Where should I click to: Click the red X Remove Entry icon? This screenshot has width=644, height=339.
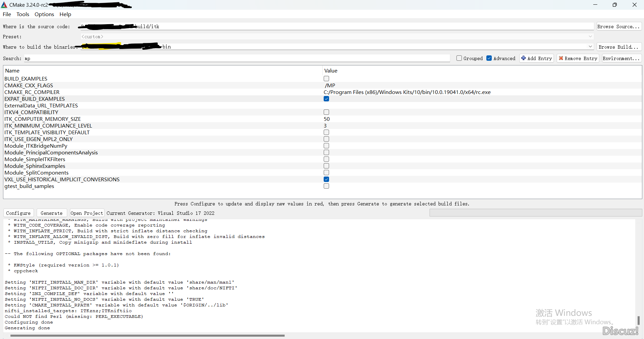(561, 58)
